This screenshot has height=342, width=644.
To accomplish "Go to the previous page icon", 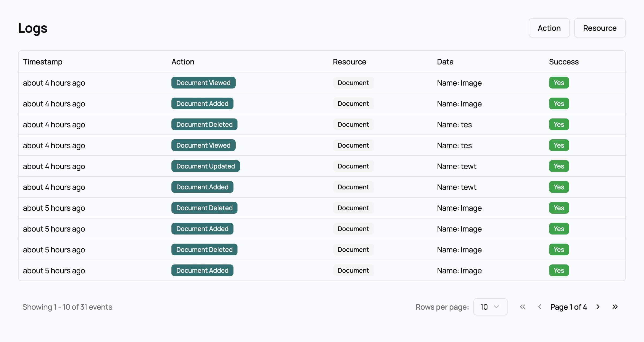I will [x=539, y=307].
